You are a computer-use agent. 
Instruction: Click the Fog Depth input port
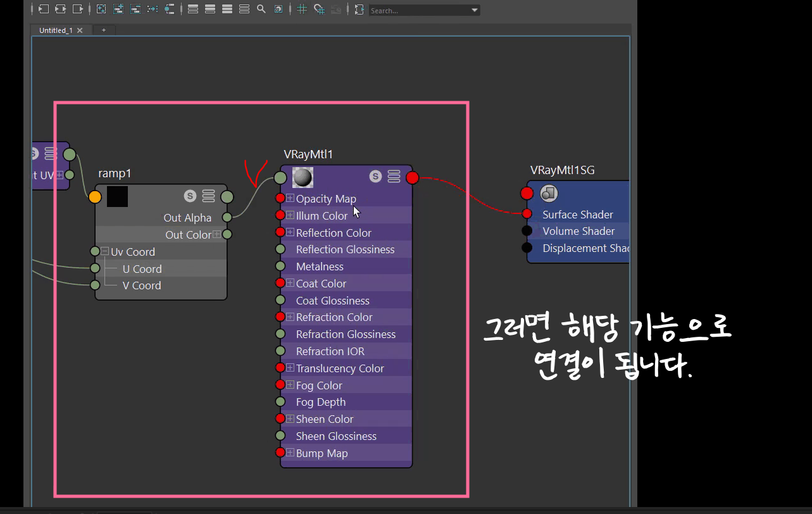(280, 401)
